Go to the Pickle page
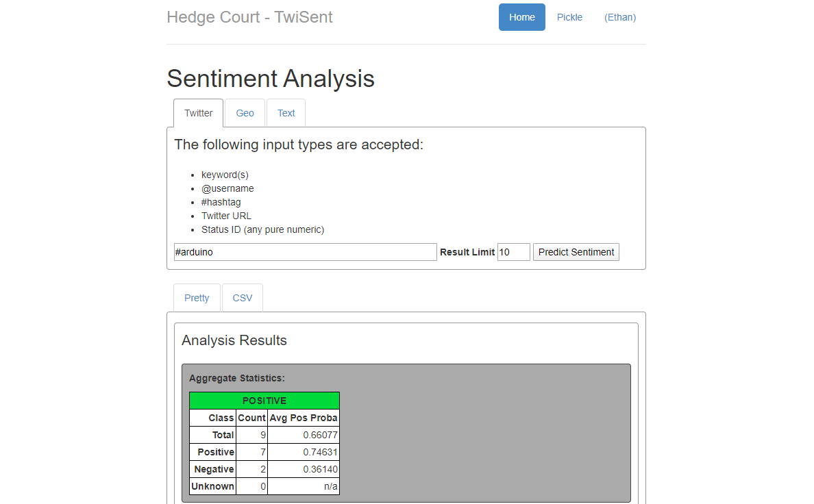This screenshot has width=814, height=504. click(x=569, y=17)
